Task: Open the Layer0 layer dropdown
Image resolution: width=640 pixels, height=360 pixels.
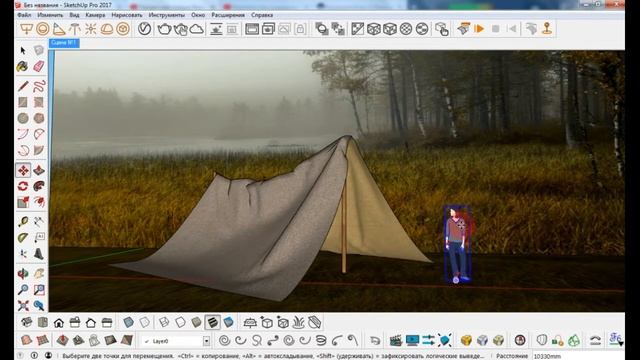Action: click(207, 340)
